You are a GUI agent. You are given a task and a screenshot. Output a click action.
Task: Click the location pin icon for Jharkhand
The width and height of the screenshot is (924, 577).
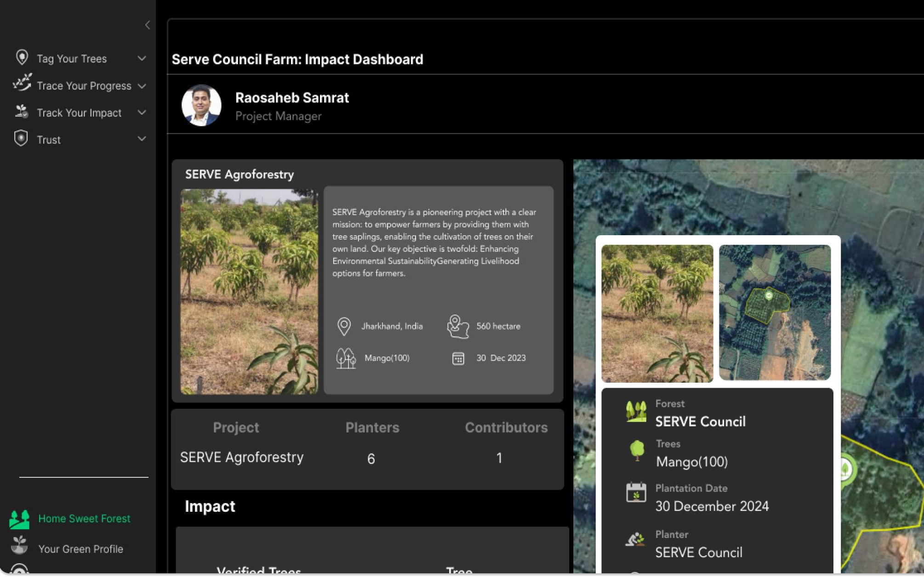coord(344,326)
